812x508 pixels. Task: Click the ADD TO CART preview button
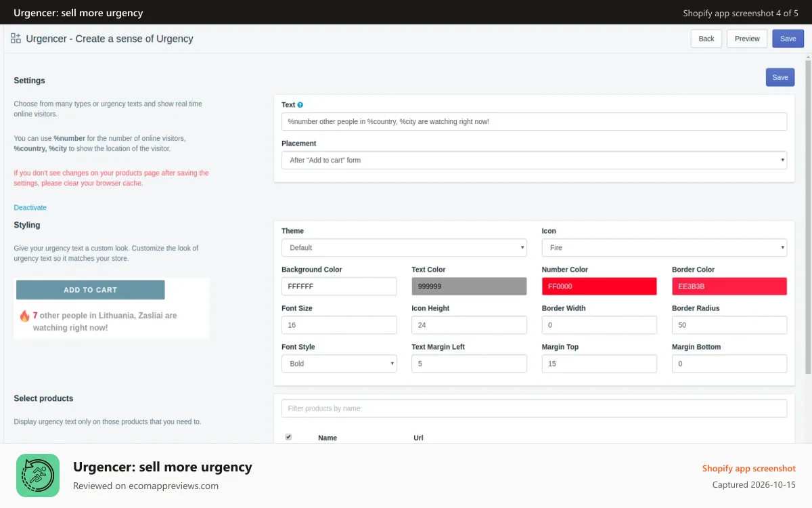tap(91, 290)
